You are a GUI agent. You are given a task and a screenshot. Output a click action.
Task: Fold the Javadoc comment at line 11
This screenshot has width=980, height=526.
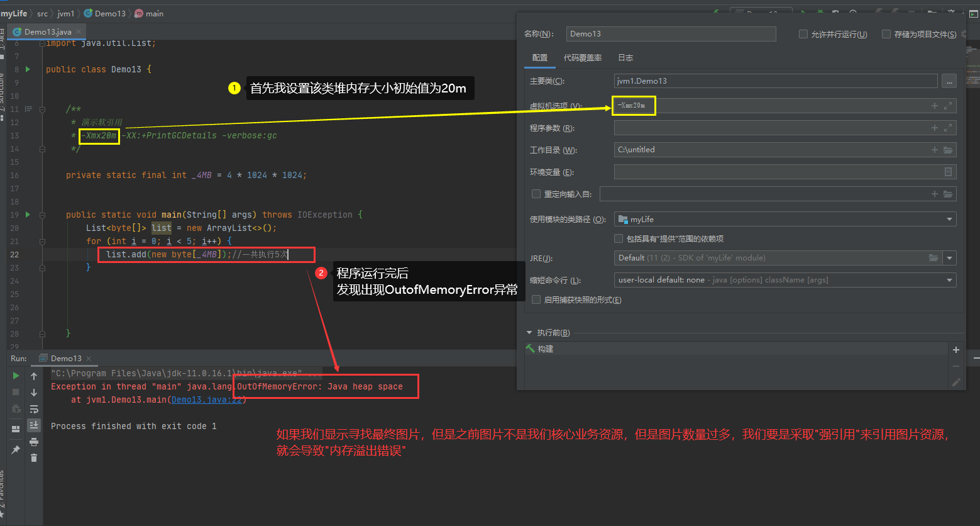coord(43,109)
